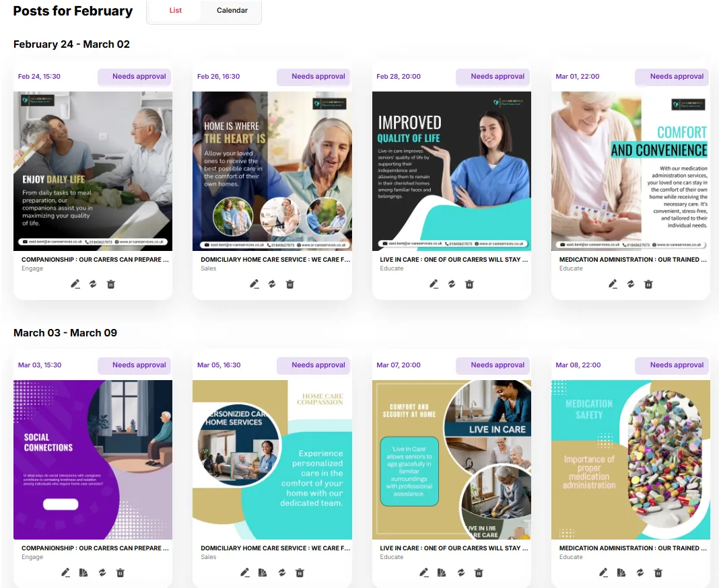Open the Social Connections post image
This screenshot has width=719, height=588.
[x=93, y=460]
